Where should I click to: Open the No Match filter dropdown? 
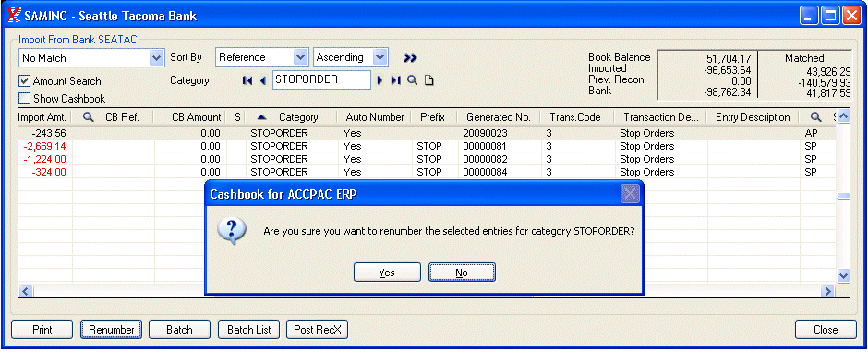coord(157,57)
